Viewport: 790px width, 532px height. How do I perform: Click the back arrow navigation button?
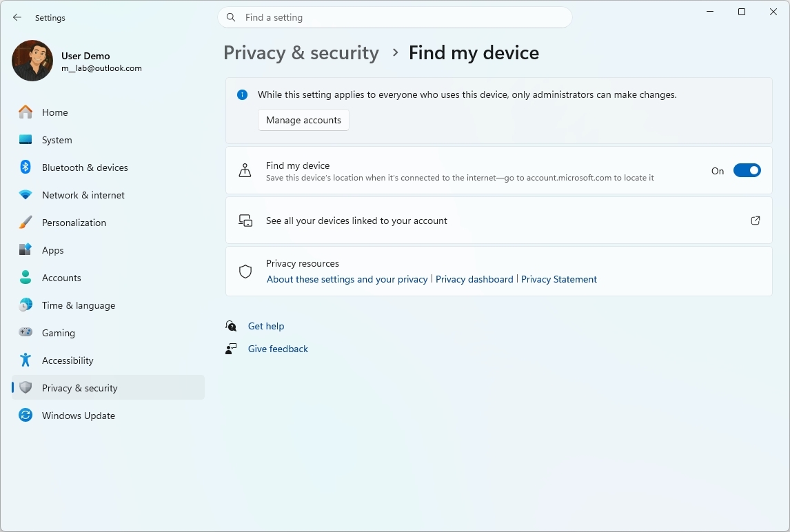(17, 17)
